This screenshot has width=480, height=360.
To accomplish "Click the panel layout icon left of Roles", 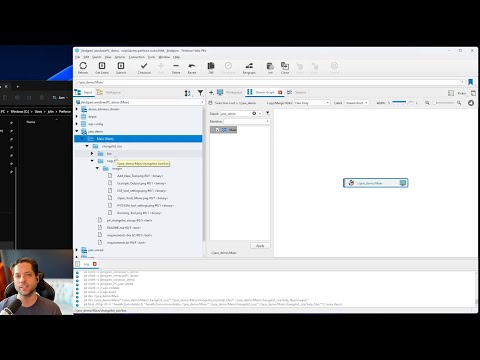I will tap(451, 93).
